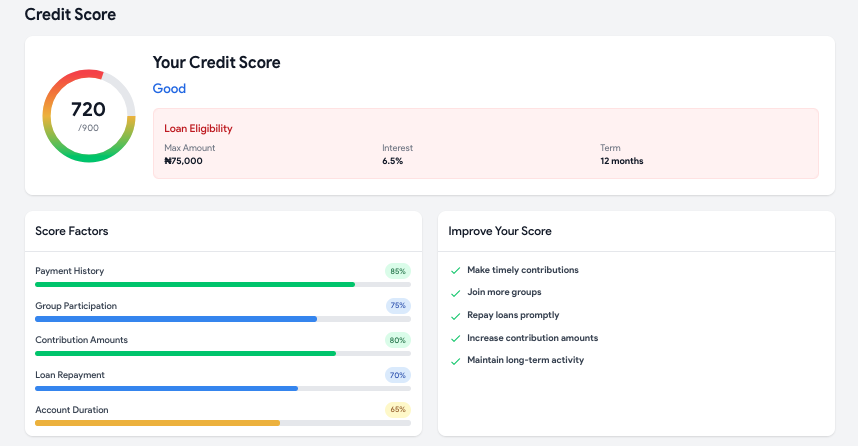This screenshot has height=446, width=858.
Task: Select the 6.5% interest value
Action: click(392, 161)
